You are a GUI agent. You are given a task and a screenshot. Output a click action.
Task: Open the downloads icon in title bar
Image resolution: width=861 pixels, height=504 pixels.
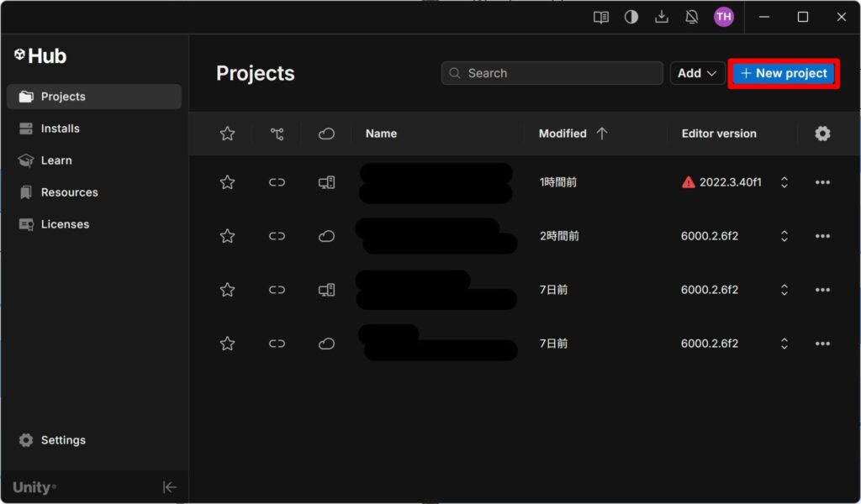click(662, 17)
